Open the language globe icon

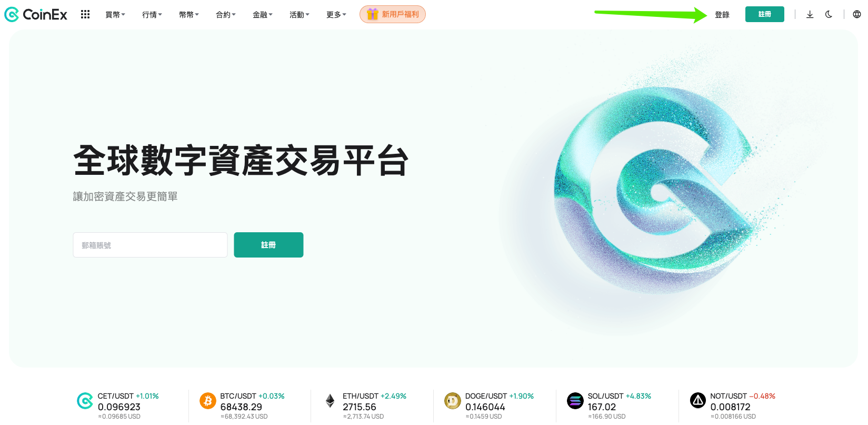click(857, 14)
